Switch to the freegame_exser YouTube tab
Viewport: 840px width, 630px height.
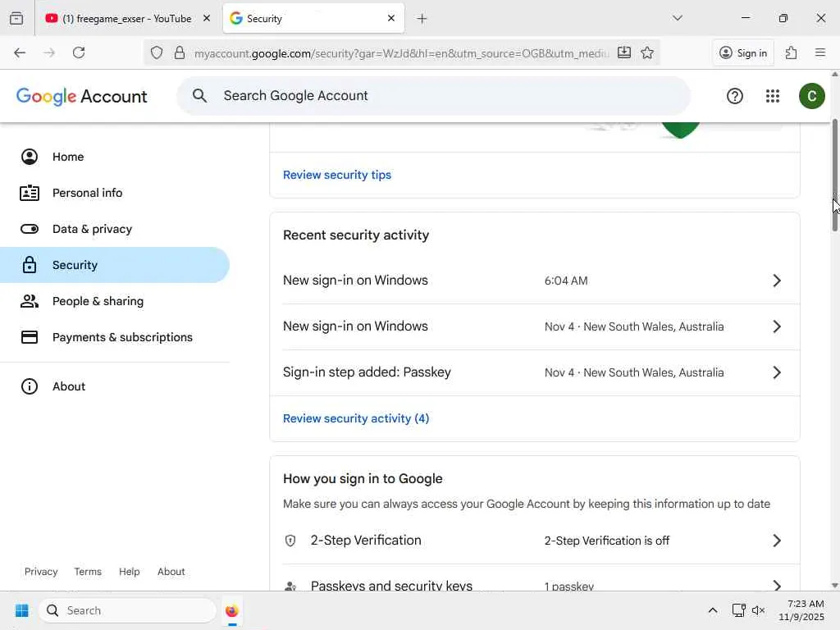(x=123, y=18)
